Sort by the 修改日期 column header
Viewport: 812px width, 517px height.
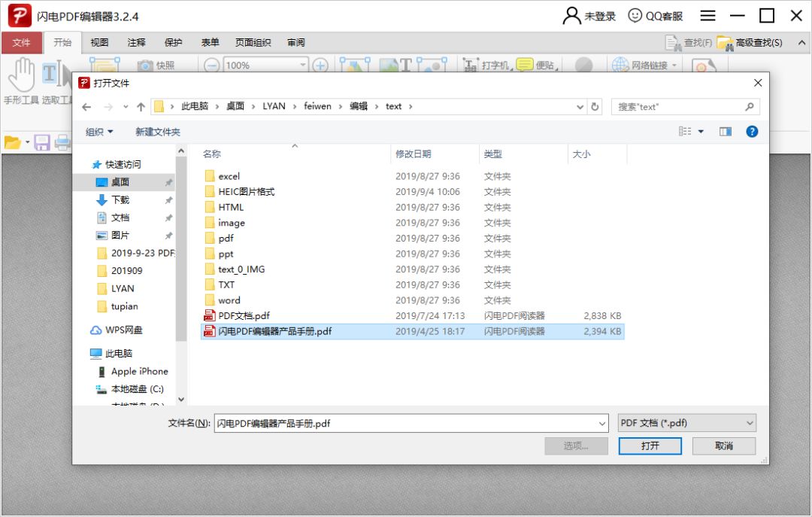tap(435, 154)
